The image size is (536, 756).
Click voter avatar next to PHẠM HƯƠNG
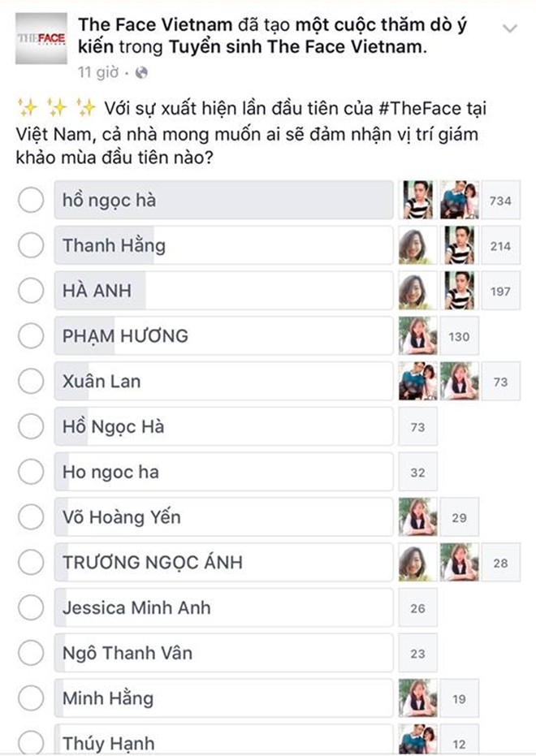[418, 336]
